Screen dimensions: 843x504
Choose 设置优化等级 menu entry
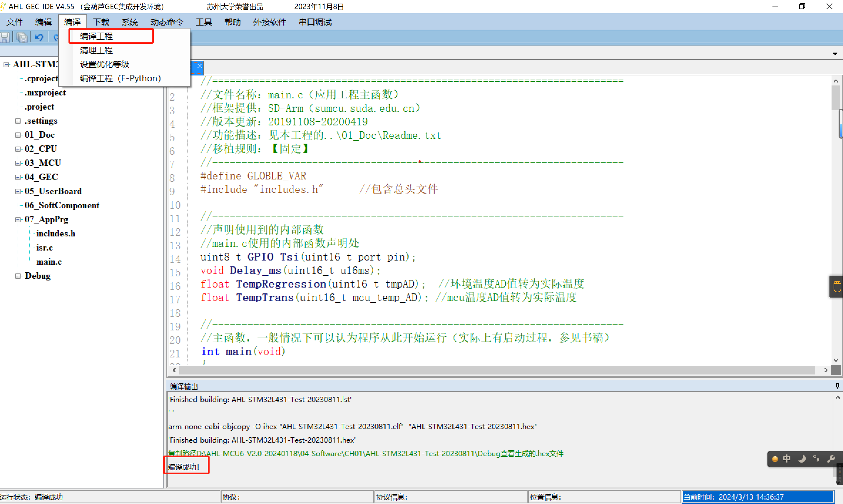click(124, 64)
